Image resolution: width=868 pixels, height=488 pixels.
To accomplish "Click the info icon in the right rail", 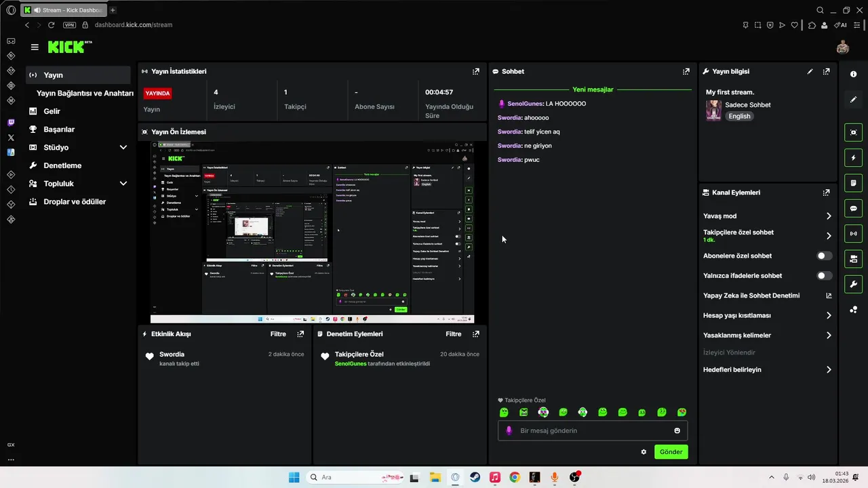I will point(853,74).
